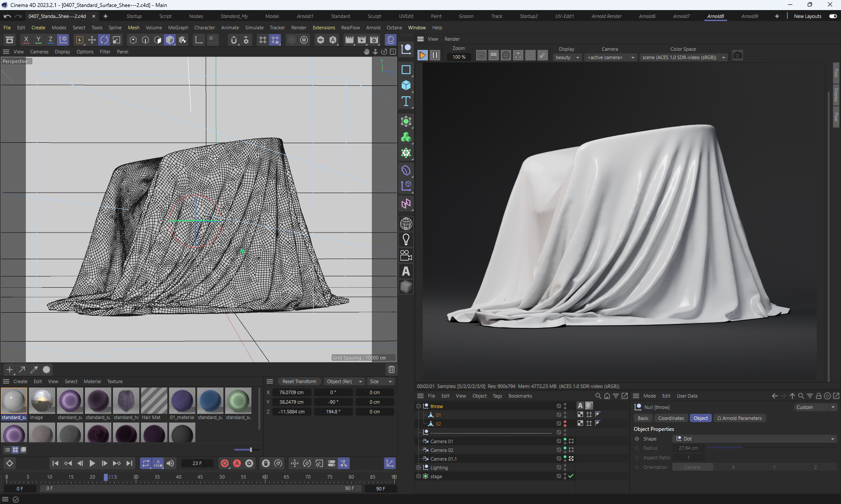Open the Display beauty dropdown
This screenshot has width=841, height=504.
pyautogui.click(x=567, y=57)
